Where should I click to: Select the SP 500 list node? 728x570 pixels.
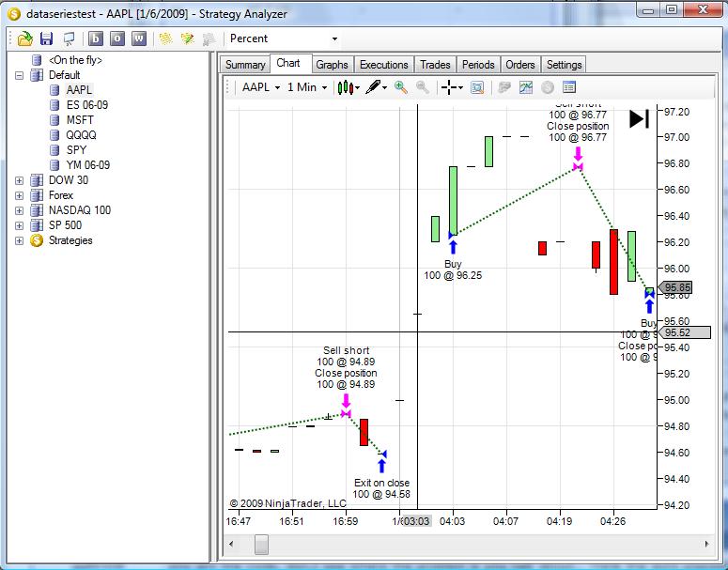(65, 225)
